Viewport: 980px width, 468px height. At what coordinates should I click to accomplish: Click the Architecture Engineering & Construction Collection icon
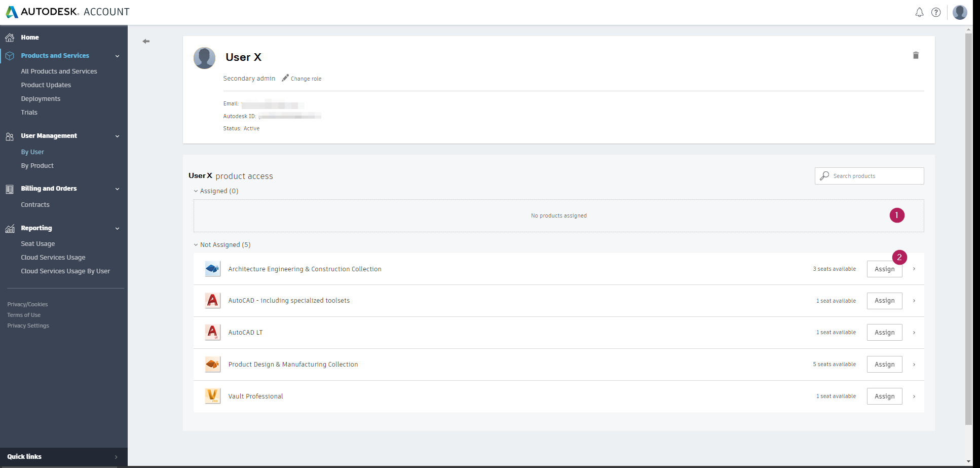[x=212, y=269]
